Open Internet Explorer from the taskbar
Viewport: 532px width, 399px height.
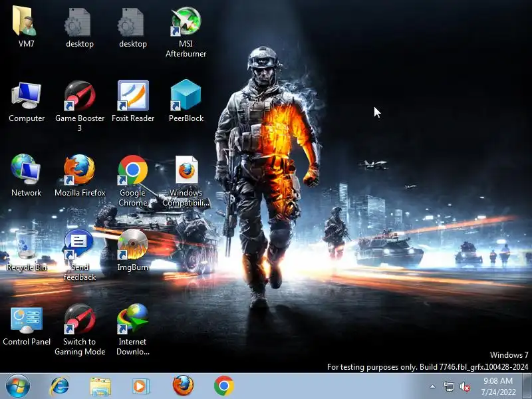59,386
